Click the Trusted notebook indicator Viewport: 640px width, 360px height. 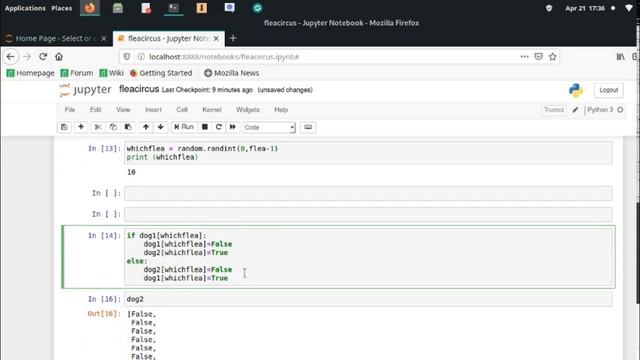pos(553,110)
